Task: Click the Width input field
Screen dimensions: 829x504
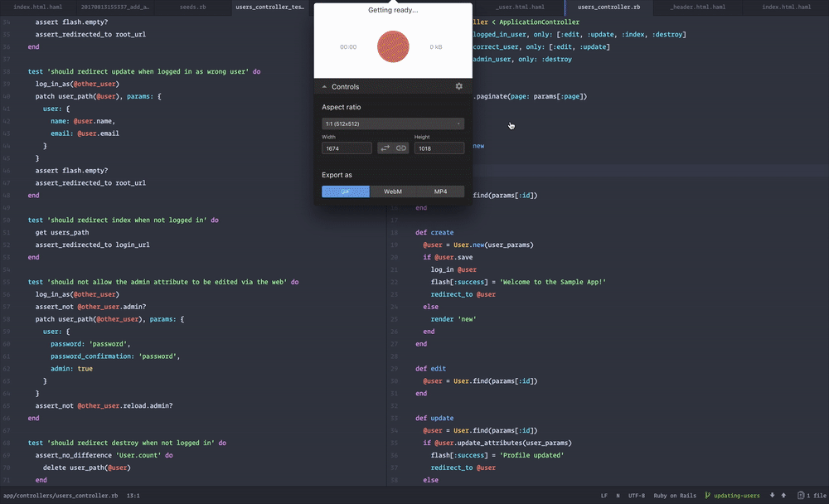Action: 347,148
